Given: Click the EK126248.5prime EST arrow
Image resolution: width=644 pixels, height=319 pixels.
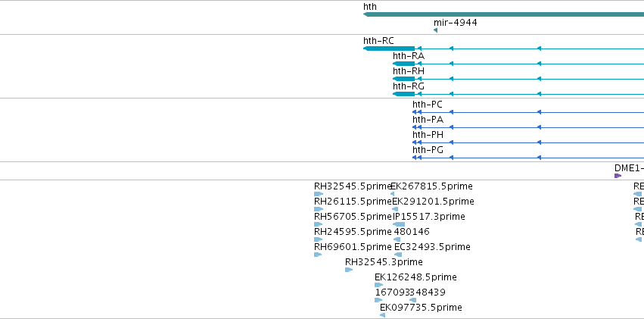Looking at the screenshot, I should point(378,286).
